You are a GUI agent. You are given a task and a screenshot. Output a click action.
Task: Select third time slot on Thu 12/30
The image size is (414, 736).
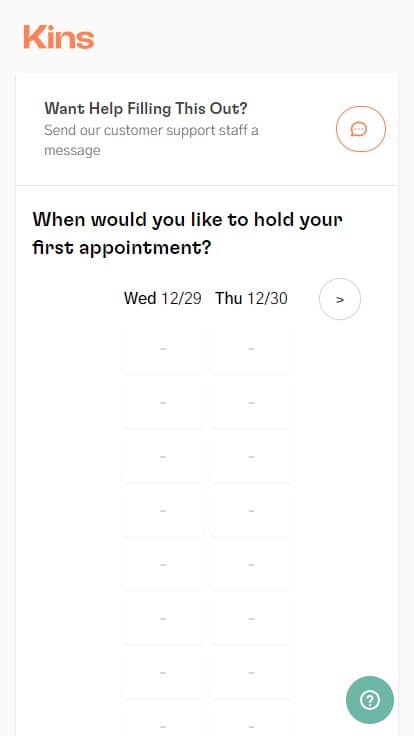click(x=251, y=457)
